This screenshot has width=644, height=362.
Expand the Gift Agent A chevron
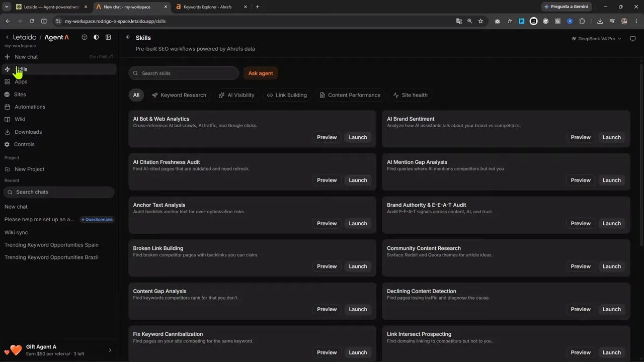click(110, 350)
